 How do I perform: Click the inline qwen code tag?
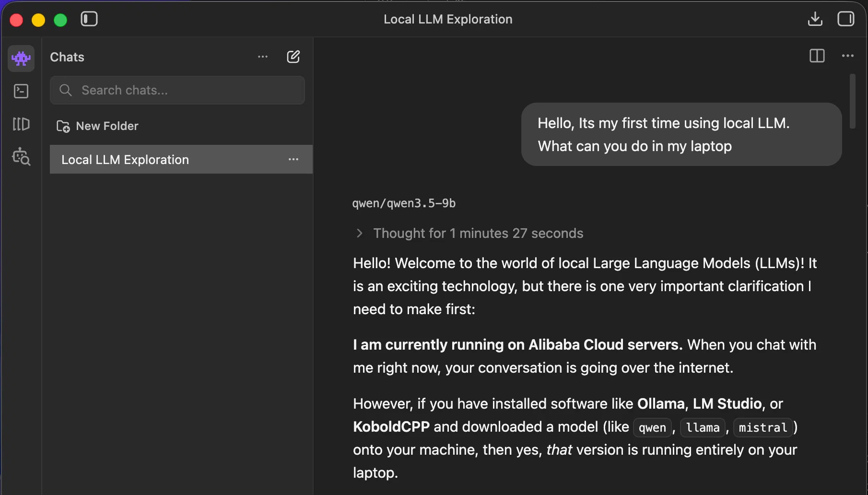[652, 427]
